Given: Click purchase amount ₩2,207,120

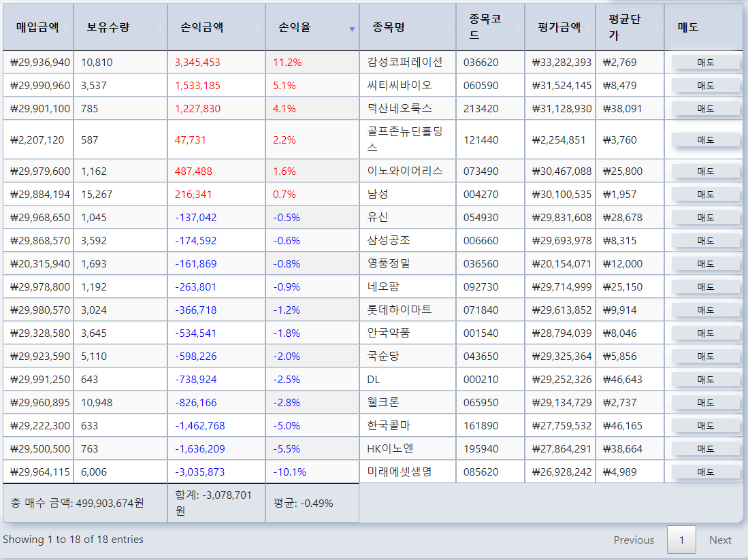Looking at the screenshot, I should (x=37, y=139).
